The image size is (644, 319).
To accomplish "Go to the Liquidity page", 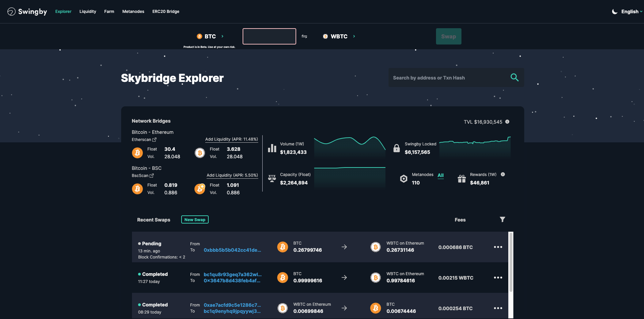I will click(88, 12).
